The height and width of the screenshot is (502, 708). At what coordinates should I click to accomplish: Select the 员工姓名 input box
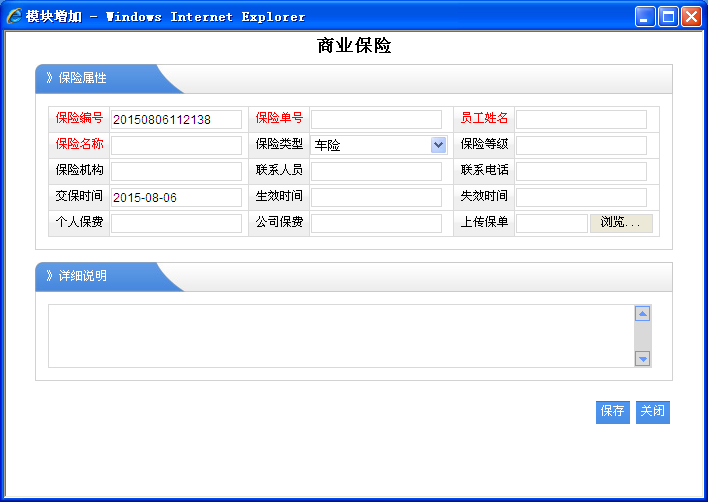[581, 120]
